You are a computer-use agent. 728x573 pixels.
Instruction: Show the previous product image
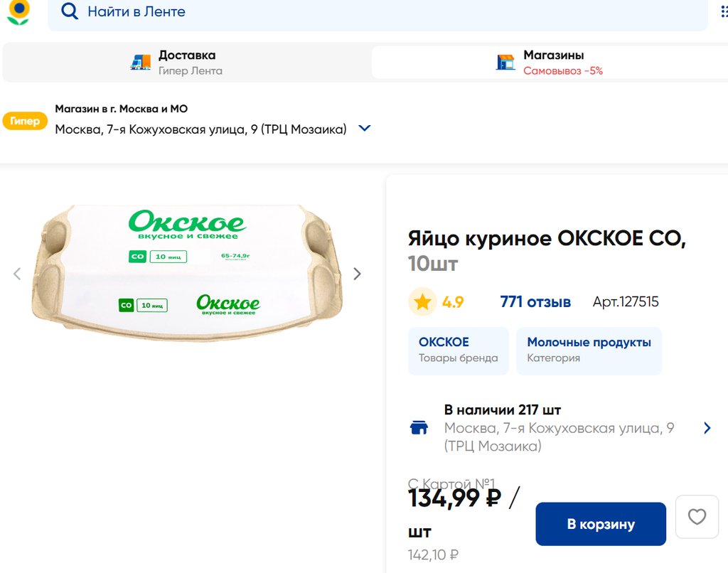pyautogui.click(x=18, y=274)
